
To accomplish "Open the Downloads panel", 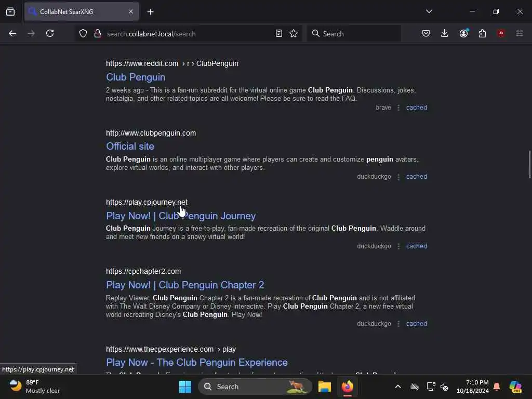I will pos(445,33).
